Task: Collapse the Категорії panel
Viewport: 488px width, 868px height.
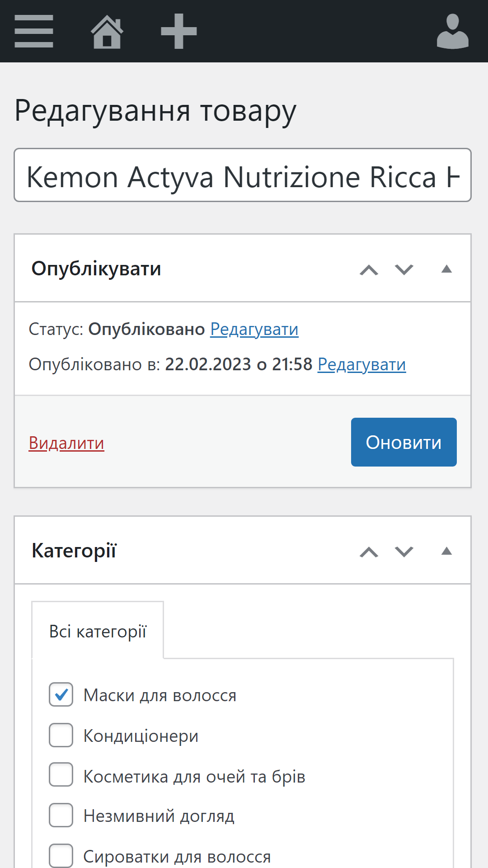Action: tap(446, 551)
